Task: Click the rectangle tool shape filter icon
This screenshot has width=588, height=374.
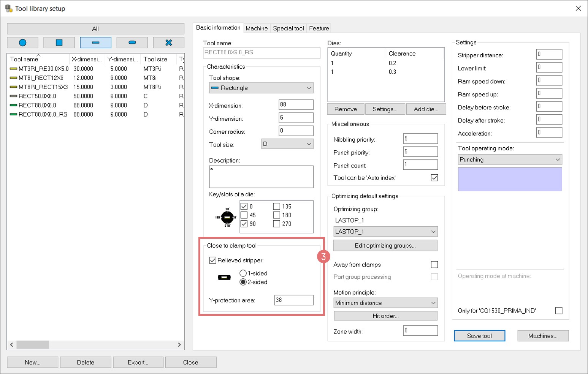Action: tap(95, 43)
